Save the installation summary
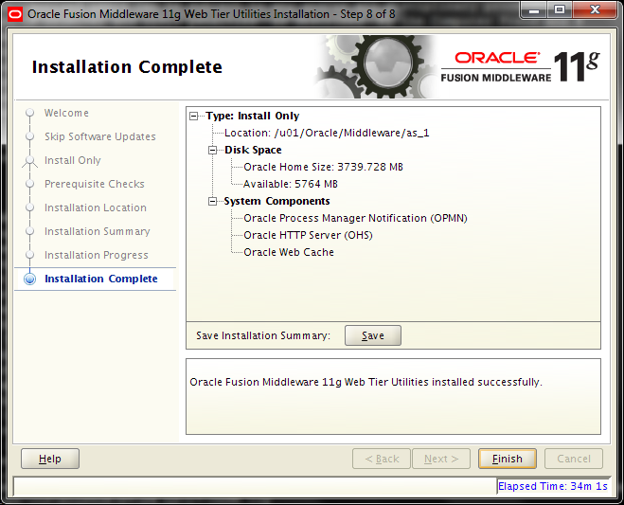This screenshot has height=505, width=624. click(x=373, y=335)
